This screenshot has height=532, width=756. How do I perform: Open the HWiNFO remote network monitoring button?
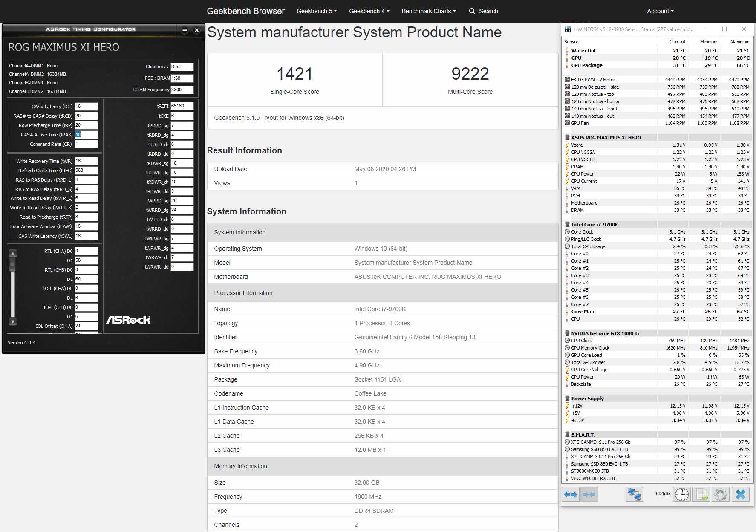[635, 494]
